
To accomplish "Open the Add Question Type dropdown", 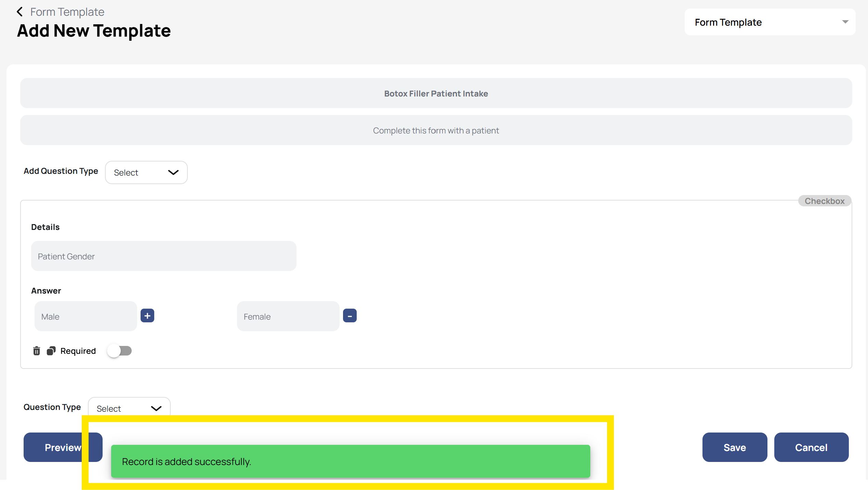I will [x=146, y=172].
